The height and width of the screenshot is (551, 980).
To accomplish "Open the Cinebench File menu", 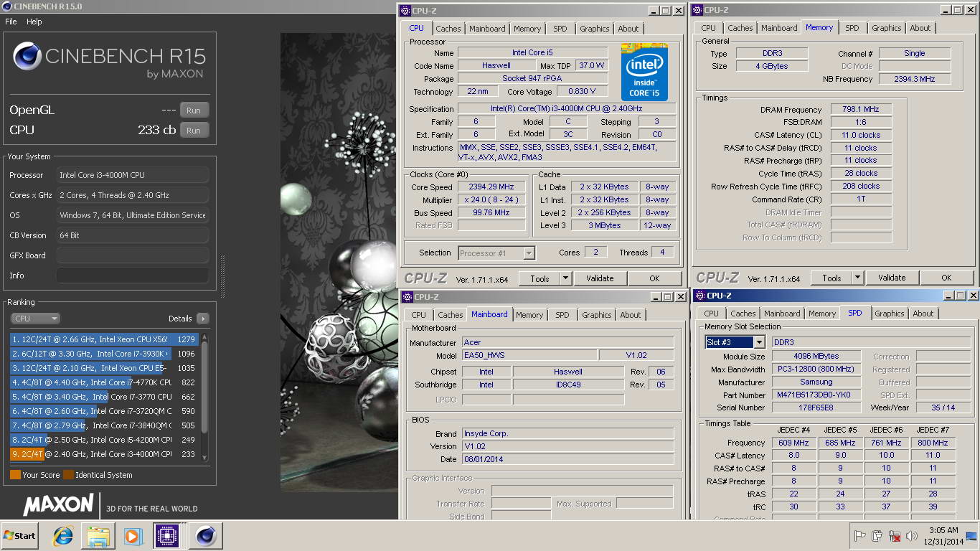I will [11, 22].
